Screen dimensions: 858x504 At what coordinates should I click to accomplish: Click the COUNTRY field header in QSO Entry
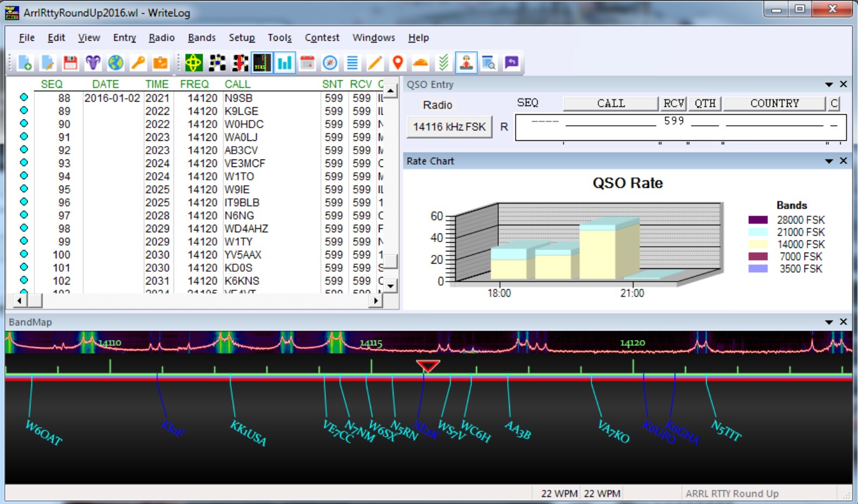[x=775, y=104]
